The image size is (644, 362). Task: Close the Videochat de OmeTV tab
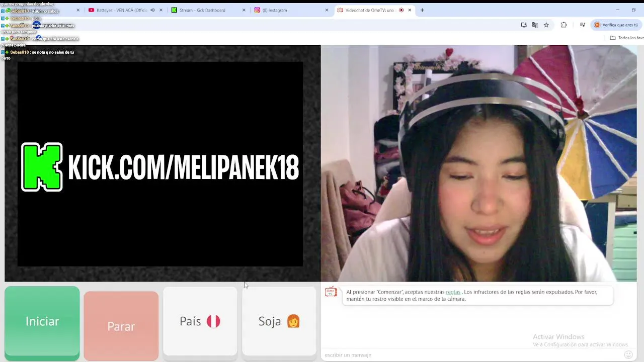click(x=410, y=10)
